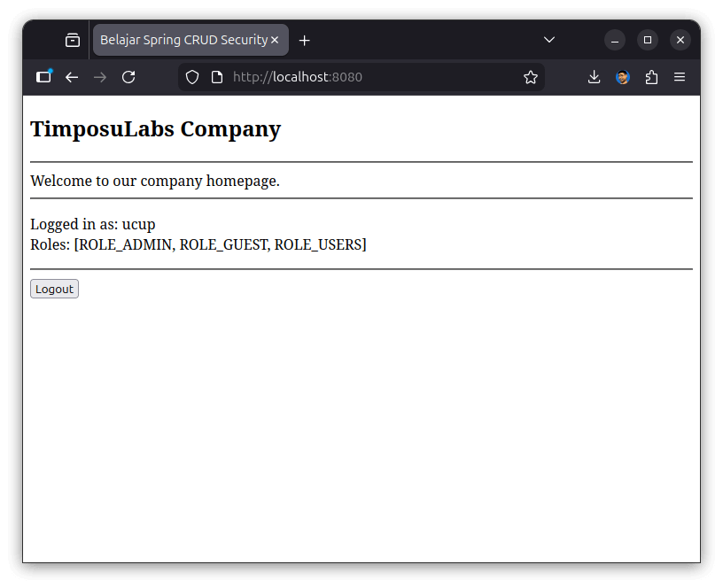Open the Firefox profile avatar menu
The width and height of the screenshot is (723, 588).
pyautogui.click(x=623, y=77)
